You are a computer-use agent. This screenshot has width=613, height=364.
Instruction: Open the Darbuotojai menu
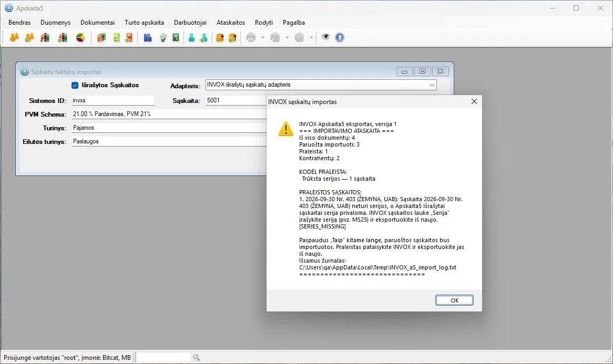pyautogui.click(x=190, y=23)
